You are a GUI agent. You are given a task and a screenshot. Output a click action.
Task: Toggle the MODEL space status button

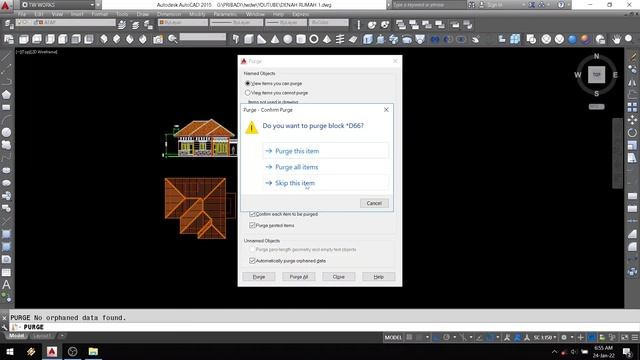pyautogui.click(x=393, y=338)
